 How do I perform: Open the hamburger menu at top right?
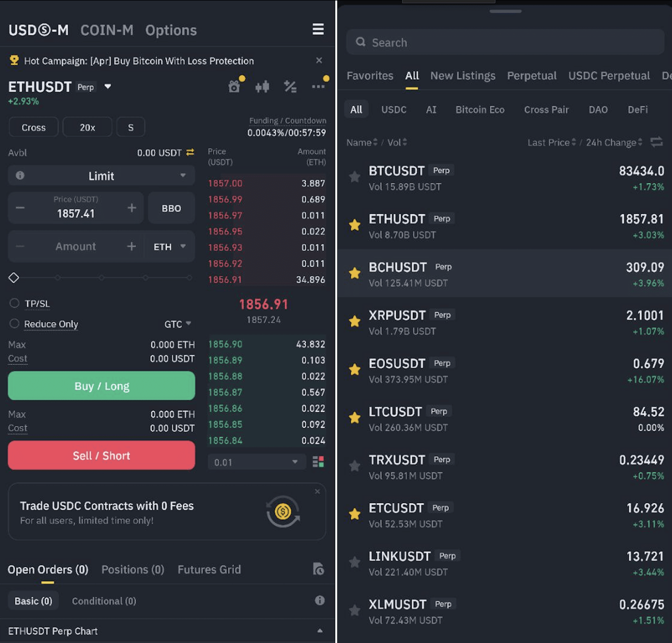pyautogui.click(x=318, y=29)
